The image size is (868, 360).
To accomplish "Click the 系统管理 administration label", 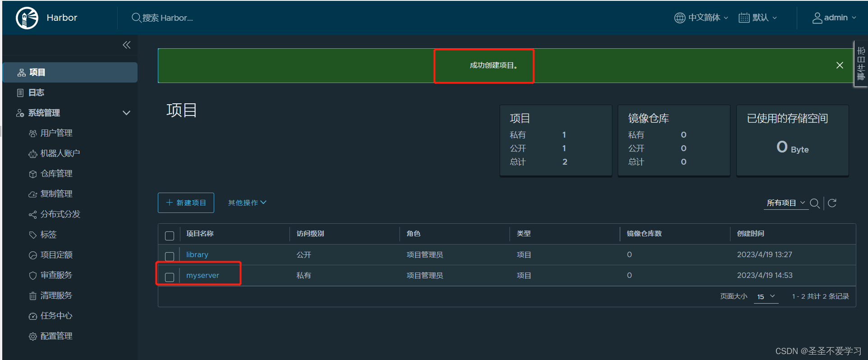I will [44, 113].
